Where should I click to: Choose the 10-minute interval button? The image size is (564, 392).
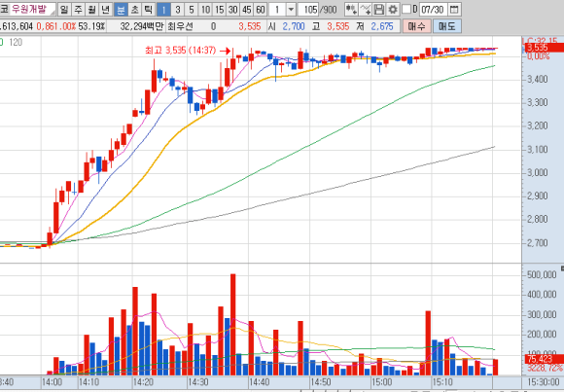pos(205,10)
